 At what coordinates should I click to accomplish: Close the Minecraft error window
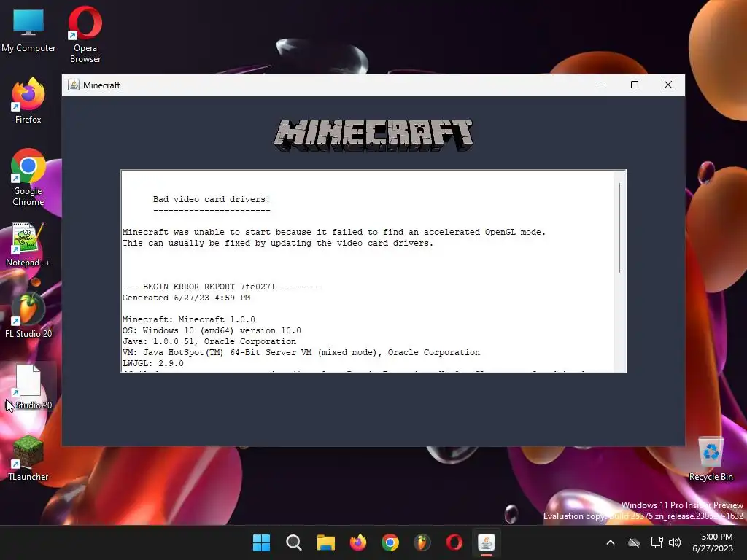(x=668, y=85)
